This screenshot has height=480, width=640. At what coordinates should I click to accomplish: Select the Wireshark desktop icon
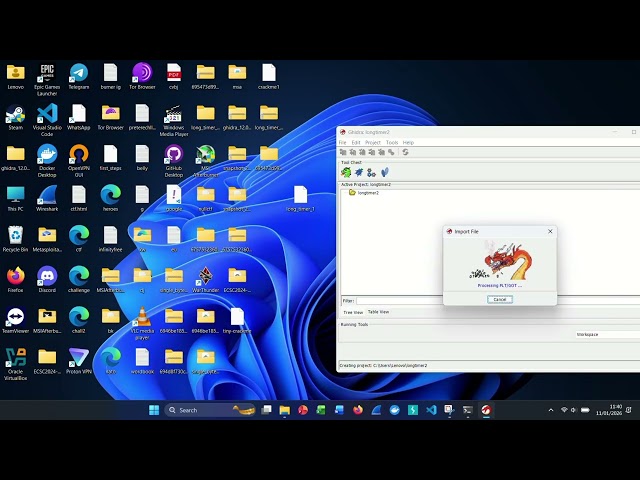pyautogui.click(x=47, y=198)
